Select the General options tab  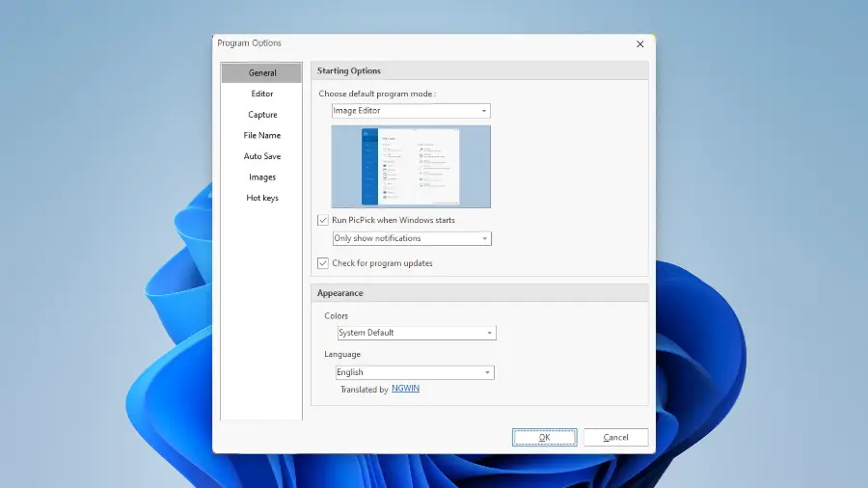tap(261, 73)
